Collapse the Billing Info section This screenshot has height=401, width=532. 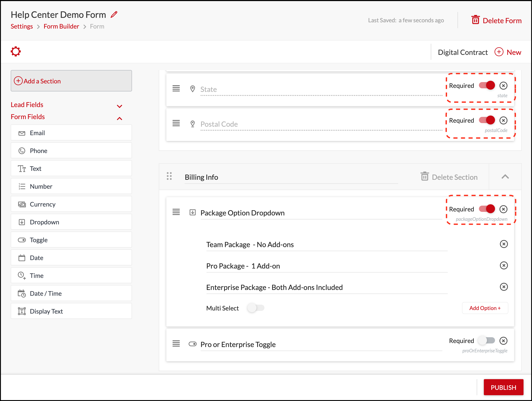pyautogui.click(x=505, y=177)
